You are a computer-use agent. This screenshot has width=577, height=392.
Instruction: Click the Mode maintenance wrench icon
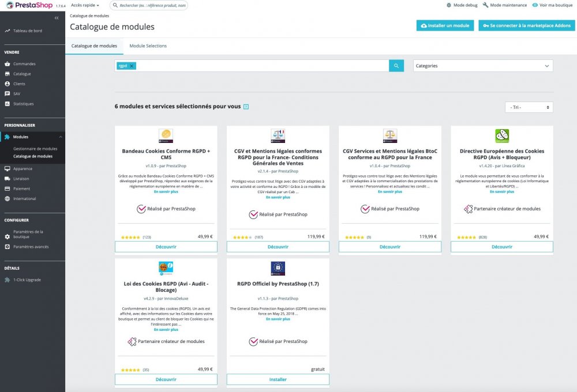(485, 5)
